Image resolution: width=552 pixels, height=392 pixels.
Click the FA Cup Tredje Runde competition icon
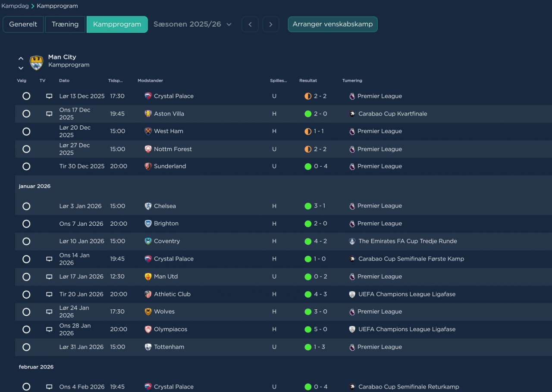click(x=352, y=241)
